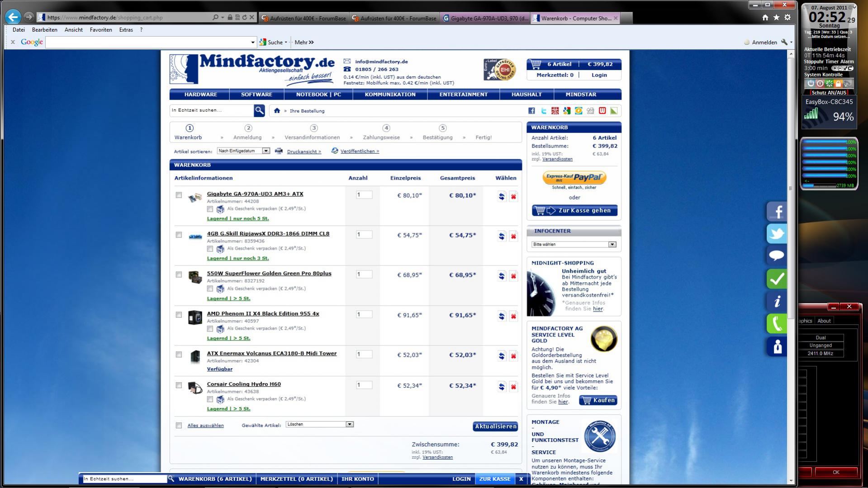Open the SOFTWARE navigation menu
The image size is (868, 488).
click(x=256, y=95)
